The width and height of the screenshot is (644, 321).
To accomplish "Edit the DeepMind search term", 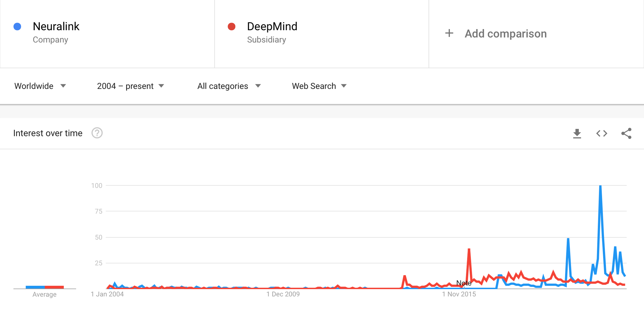I will [272, 27].
